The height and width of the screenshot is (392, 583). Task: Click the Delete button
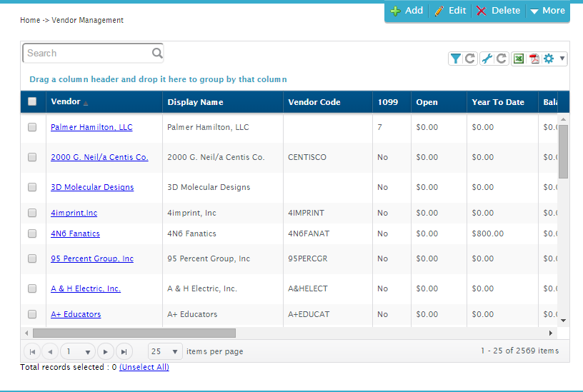coord(498,11)
